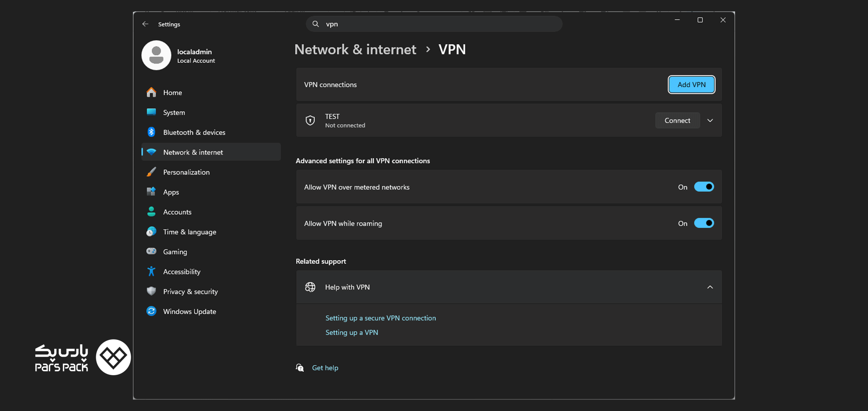Screen dimensions: 868x411
Task: Click the settings search field containing vpn
Action: point(434,24)
